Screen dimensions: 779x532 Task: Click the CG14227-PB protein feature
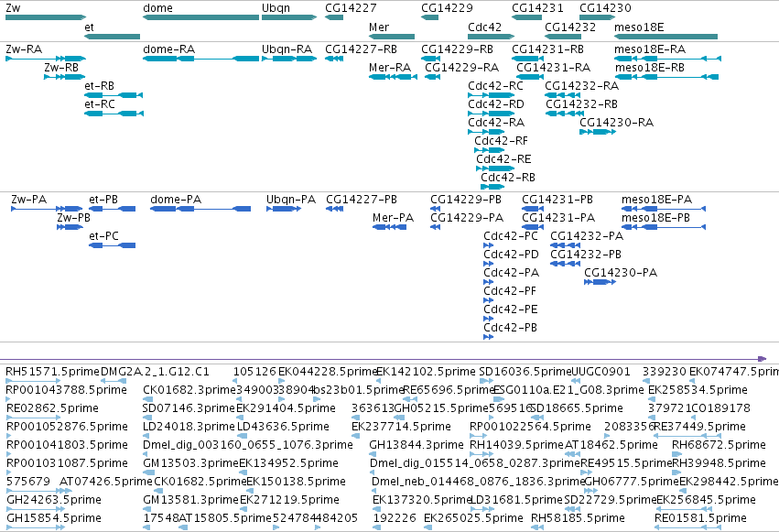point(334,209)
